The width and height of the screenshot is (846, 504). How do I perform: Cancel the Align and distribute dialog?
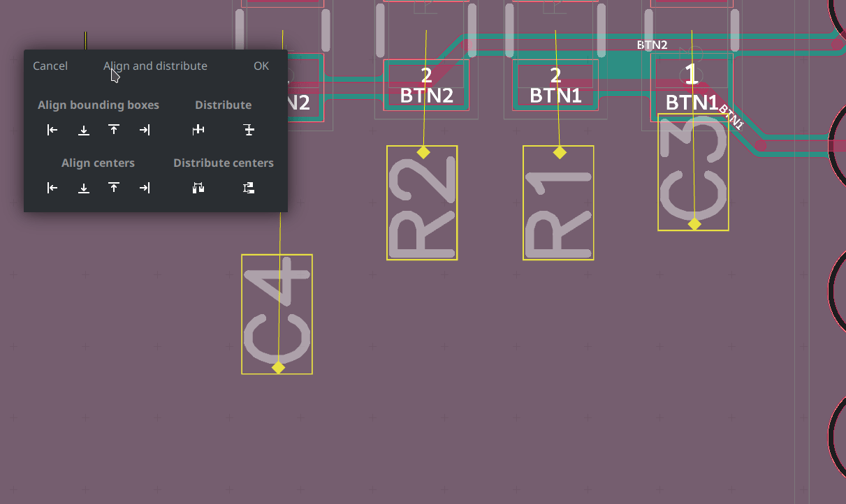pyautogui.click(x=50, y=66)
